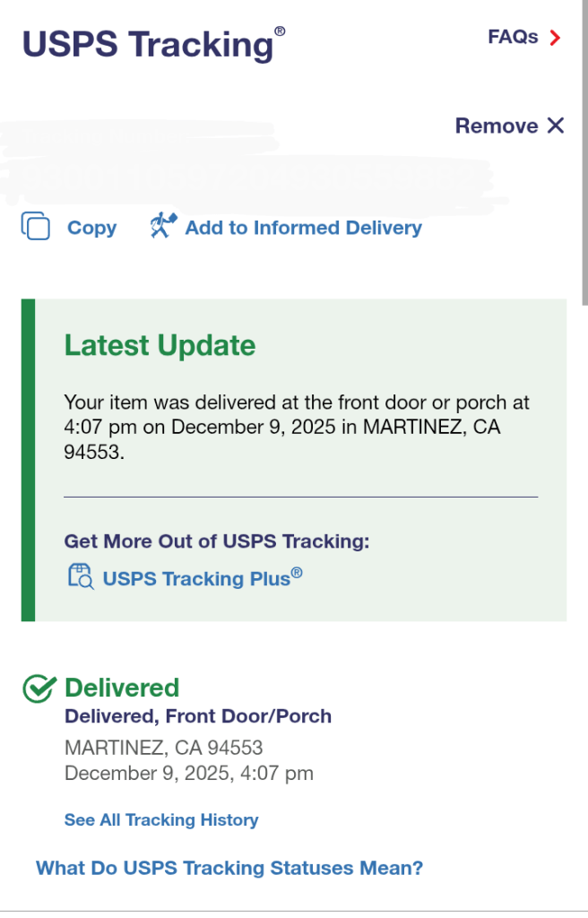Screen dimensions: 588x918
Task: Open Add to Informed Delivery link
Action: click(303, 228)
